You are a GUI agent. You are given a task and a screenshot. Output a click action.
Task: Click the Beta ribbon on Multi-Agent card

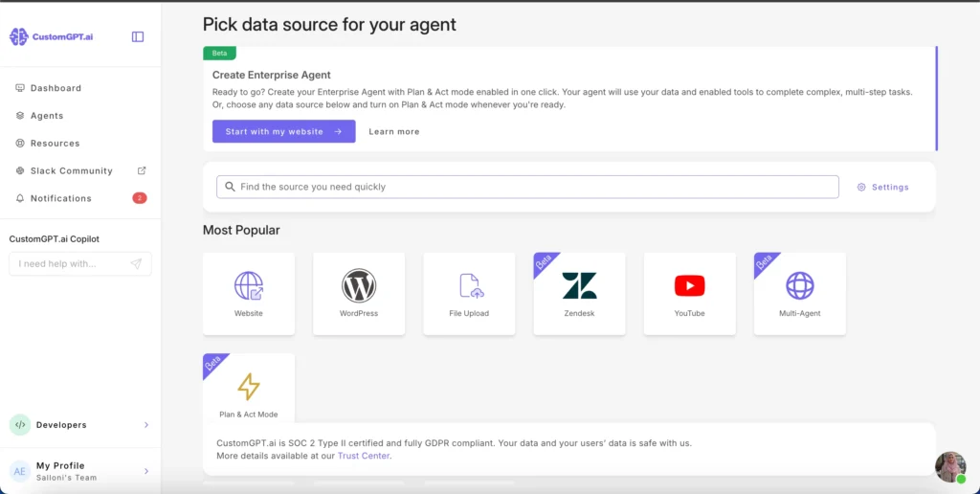(x=764, y=262)
